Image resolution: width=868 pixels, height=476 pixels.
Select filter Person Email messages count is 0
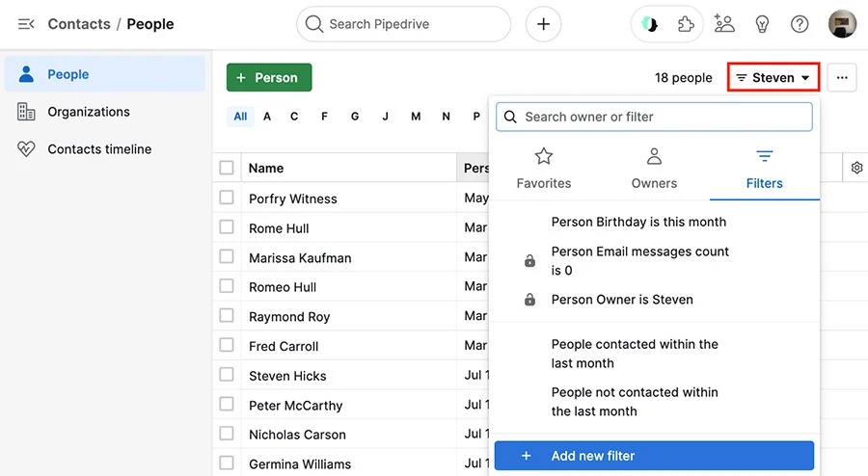click(640, 261)
